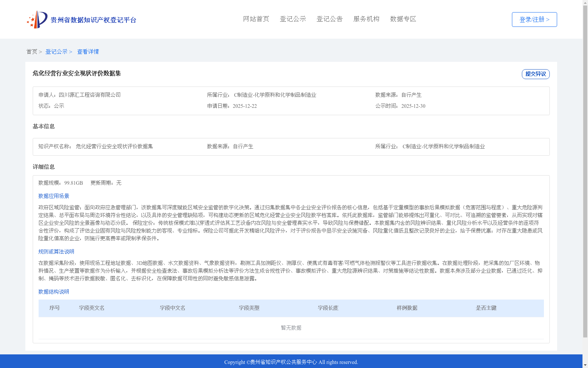The height and width of the screenshot is (368, 588).
Task: Click the platform logo icon
Action: pos(37,20)
